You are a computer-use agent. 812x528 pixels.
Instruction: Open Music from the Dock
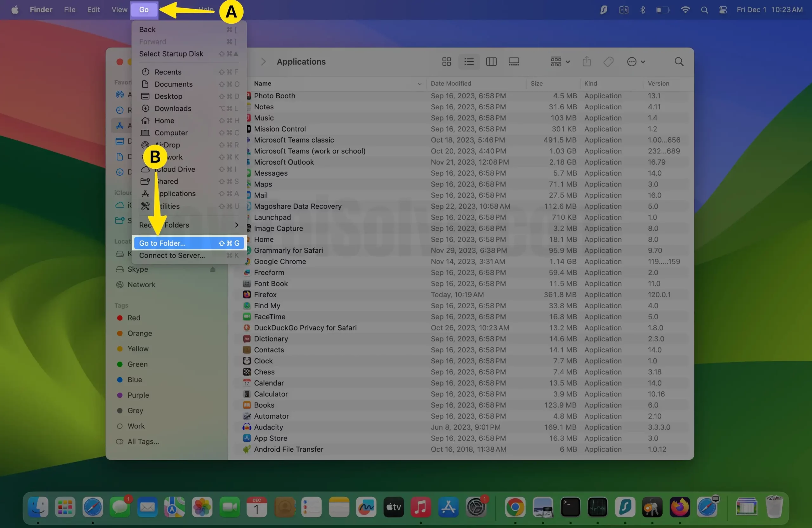[x=421, y=507]
